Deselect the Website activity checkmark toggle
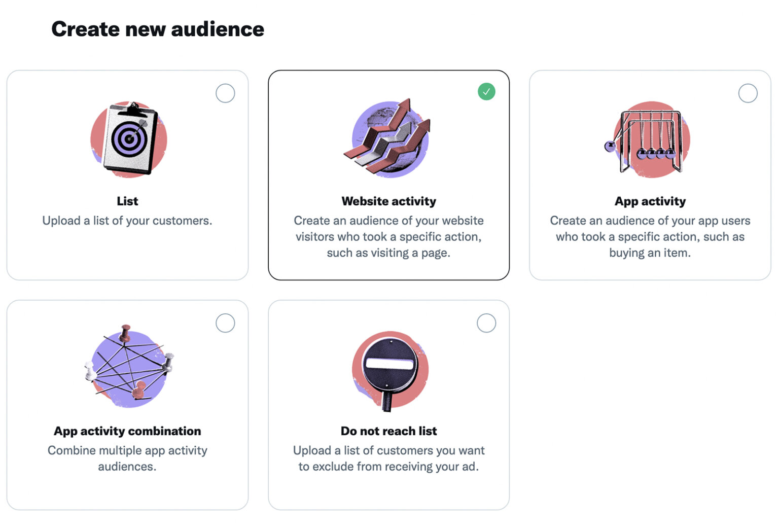This screenshot has height=532, width=779. 486,91
